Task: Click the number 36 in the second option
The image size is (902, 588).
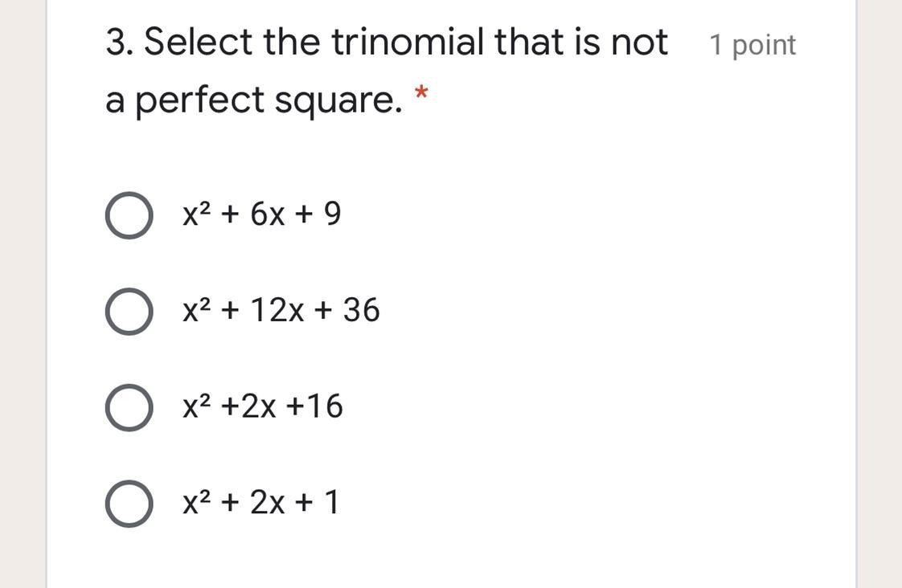Action: coord(362,310)
